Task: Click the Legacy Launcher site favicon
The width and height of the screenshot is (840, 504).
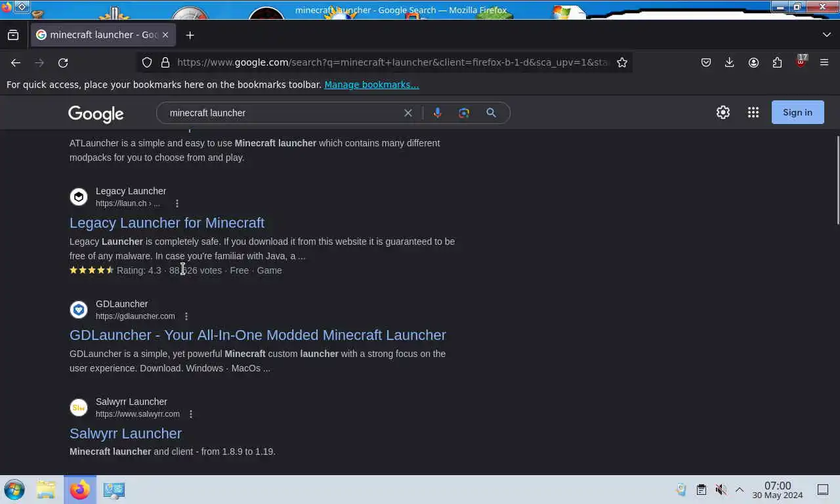Action: [79, 197]
